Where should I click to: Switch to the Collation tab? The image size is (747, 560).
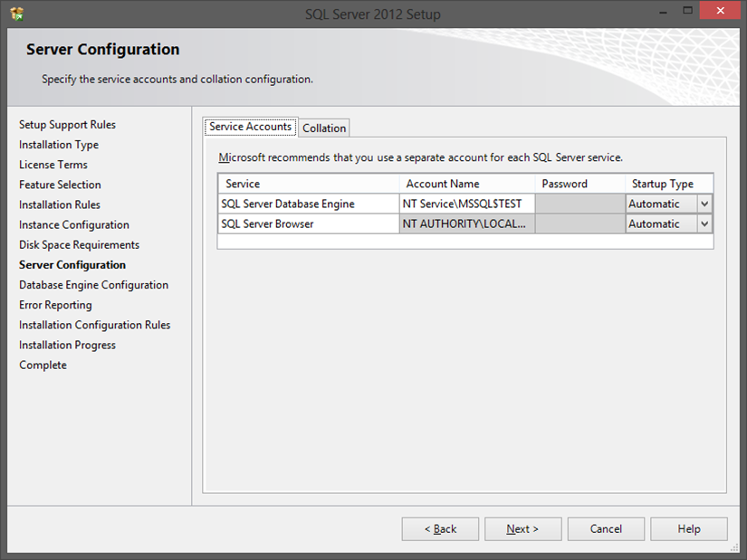click(324, 128)
